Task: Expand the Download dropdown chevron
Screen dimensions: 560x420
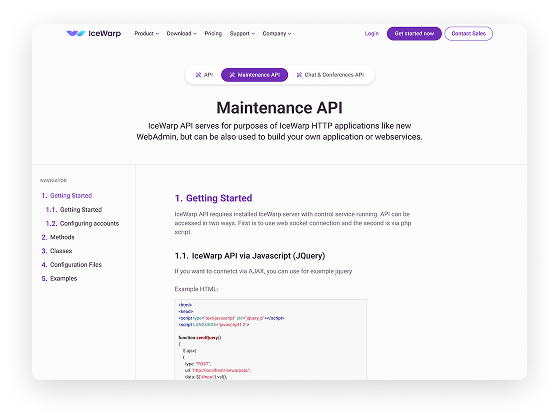Action: pyautogui.click(x=195, y=34)
